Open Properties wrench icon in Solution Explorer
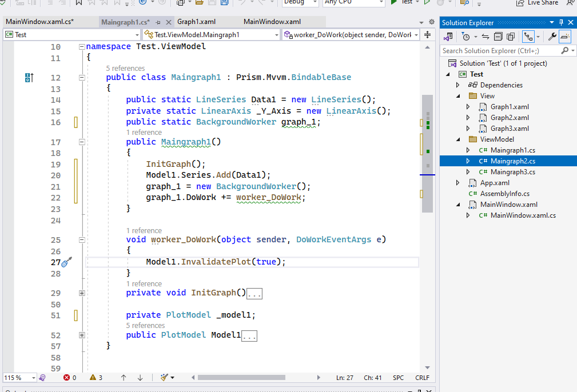 (x=552, y=37)
